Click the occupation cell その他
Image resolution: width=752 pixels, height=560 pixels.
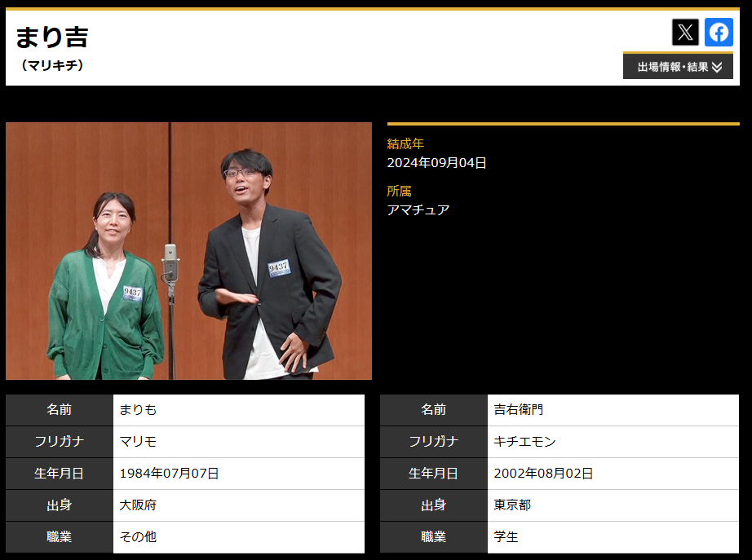(x=138, y=537)
